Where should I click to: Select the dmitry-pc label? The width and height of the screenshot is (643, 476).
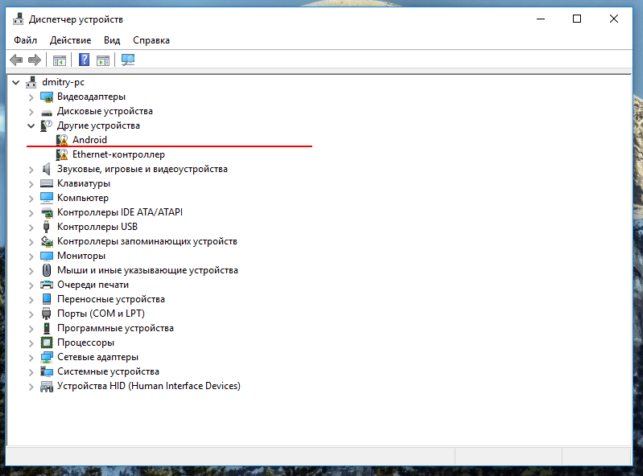pos(63,82)
